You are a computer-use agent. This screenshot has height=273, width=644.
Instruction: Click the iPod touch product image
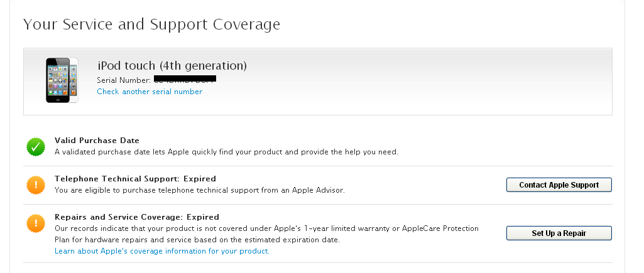[58, 80]
